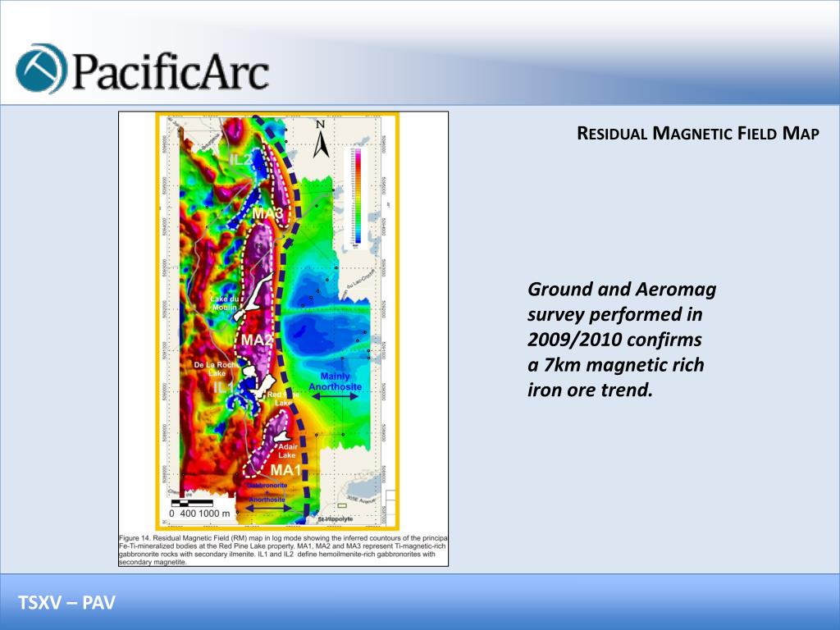Click the IL2 label on the map
Viewport: 840px width, 630px height.
(x=240, y=159)
